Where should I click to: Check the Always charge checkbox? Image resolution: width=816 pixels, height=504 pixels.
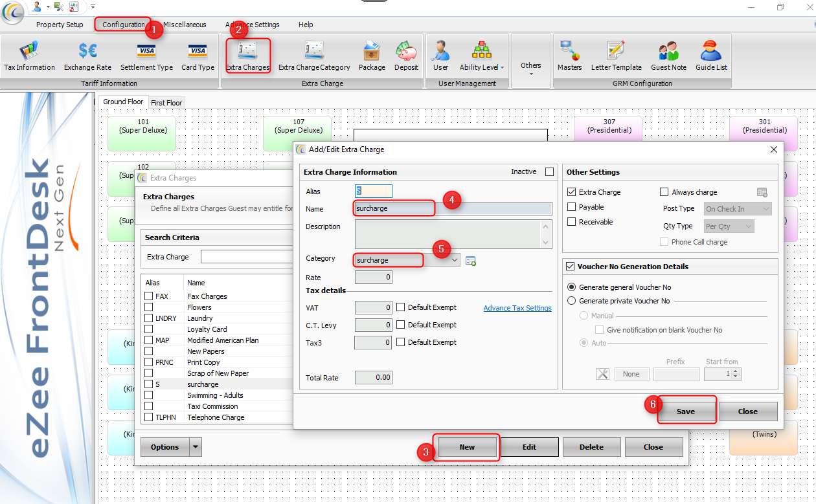664,192
